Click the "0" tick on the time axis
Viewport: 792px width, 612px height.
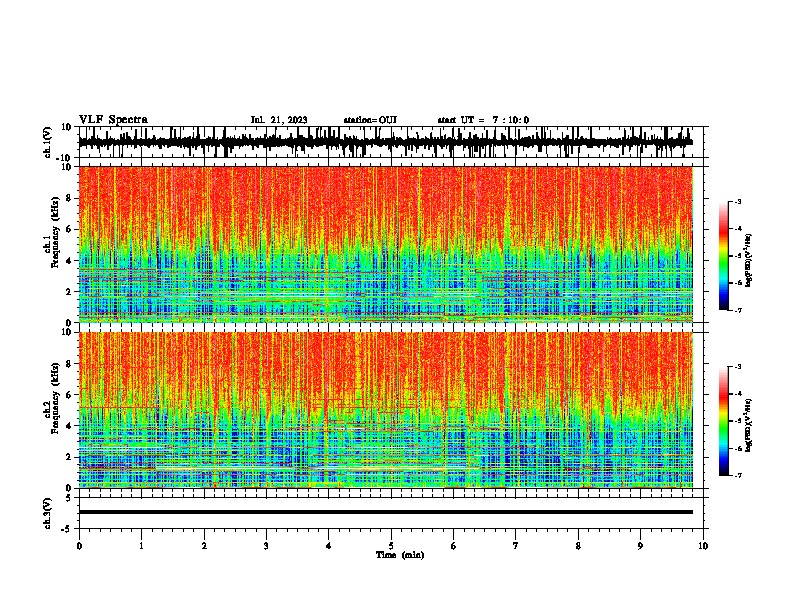tap(79, 546)
